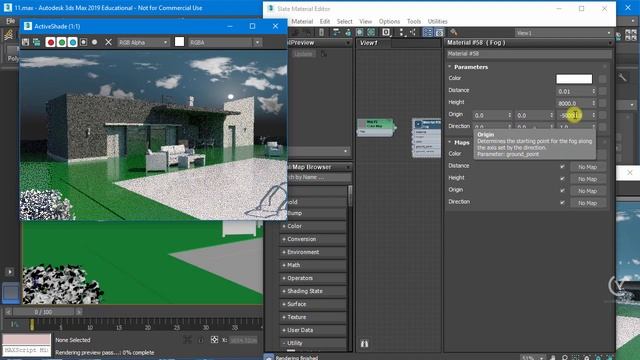Expand the Shading State category
Viewport: 640px width, 360px height.
[313, 291]
